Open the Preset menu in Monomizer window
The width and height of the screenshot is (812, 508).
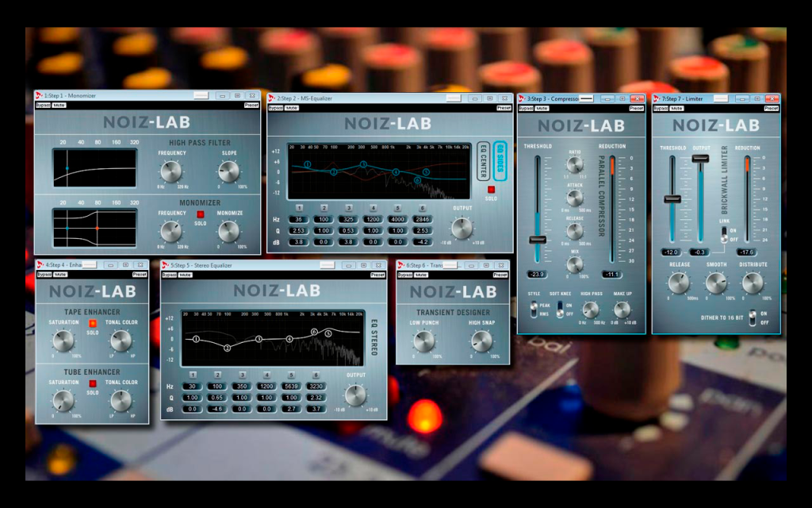[x=251, y=106]
